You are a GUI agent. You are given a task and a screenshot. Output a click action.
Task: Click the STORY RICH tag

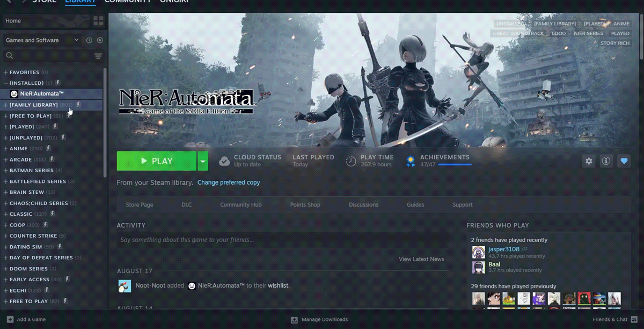[x=615, y=43]
